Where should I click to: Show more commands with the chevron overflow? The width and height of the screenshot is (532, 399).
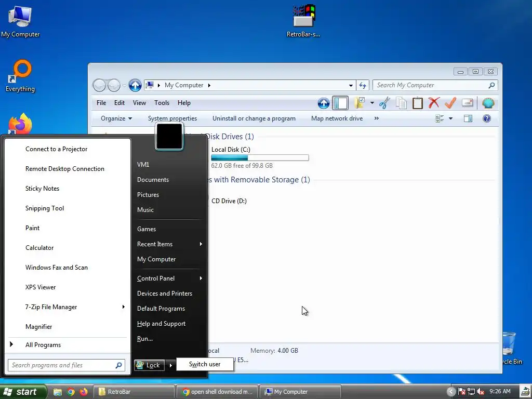(x=376, y=118)
